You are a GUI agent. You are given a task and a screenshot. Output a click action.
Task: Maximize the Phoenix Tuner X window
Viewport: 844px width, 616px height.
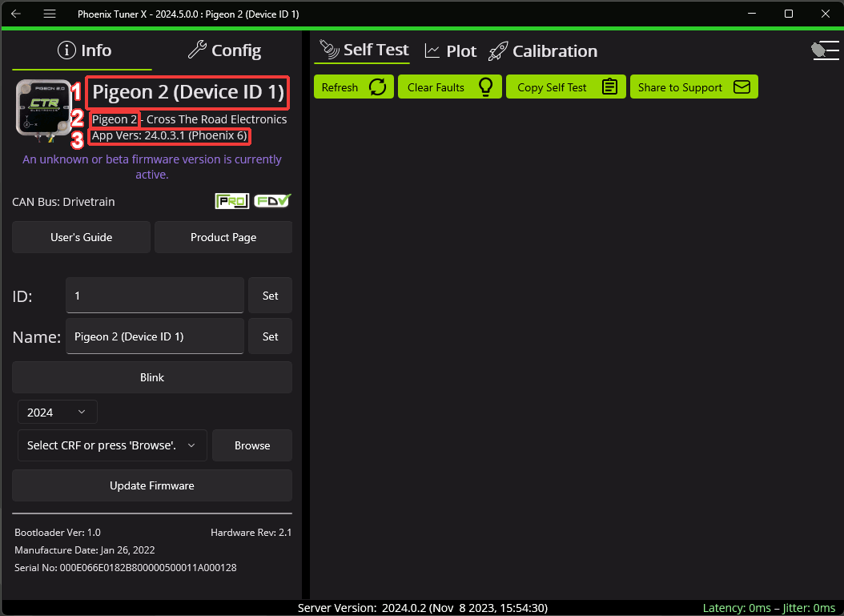[x=789, y=14]
